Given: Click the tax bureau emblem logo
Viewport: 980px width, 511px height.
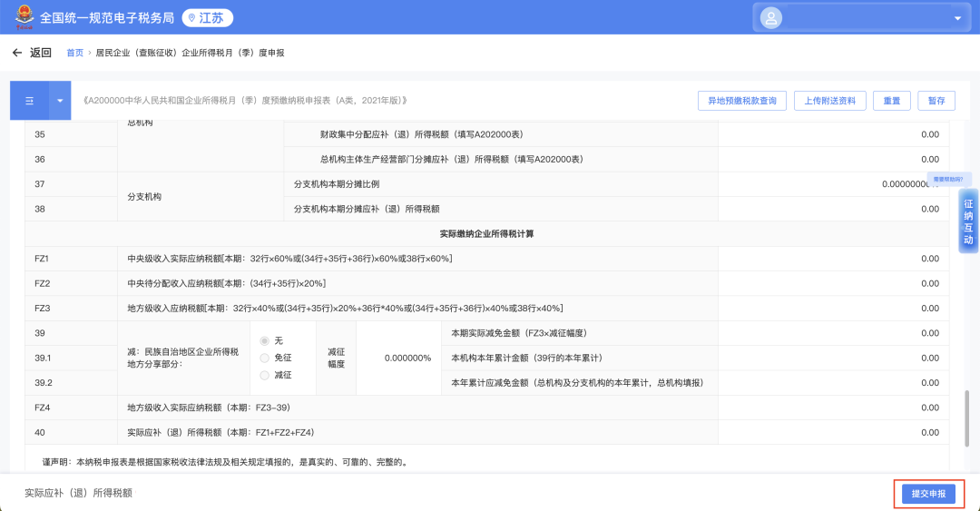Looking at the screenshot, I should (22, 17).
